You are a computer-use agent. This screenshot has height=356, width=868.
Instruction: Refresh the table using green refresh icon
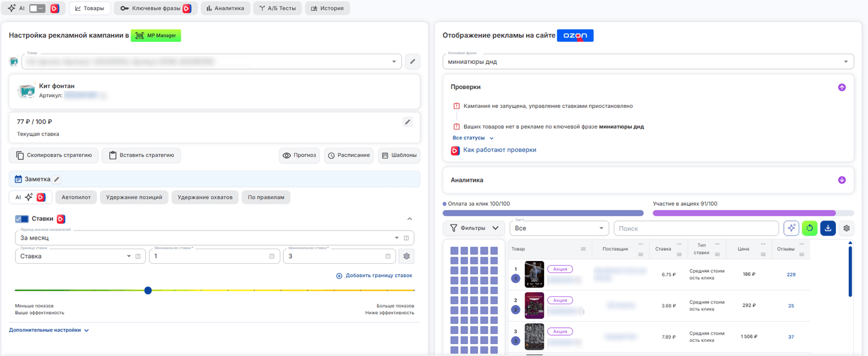[x=810, y=228]
